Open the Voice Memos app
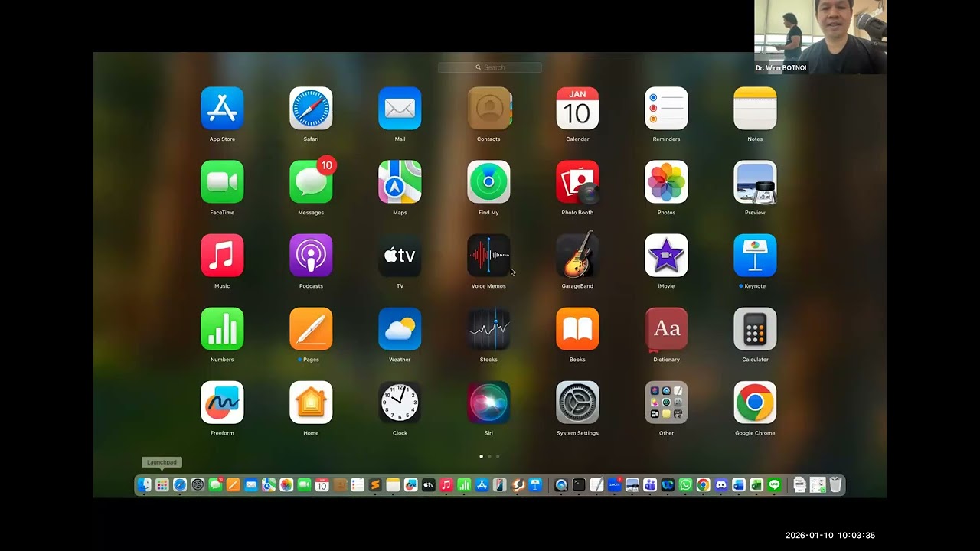This screenshot has width=980, height=551. point(488,255)
